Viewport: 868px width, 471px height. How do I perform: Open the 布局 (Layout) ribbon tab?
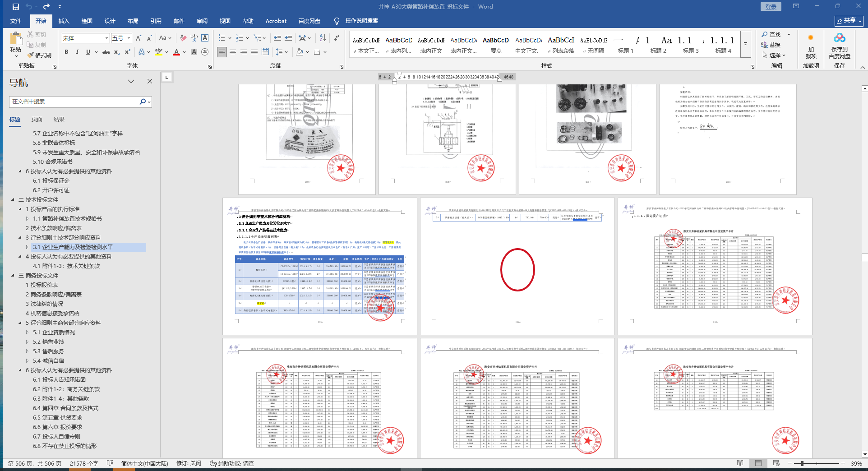pos(133,21)
